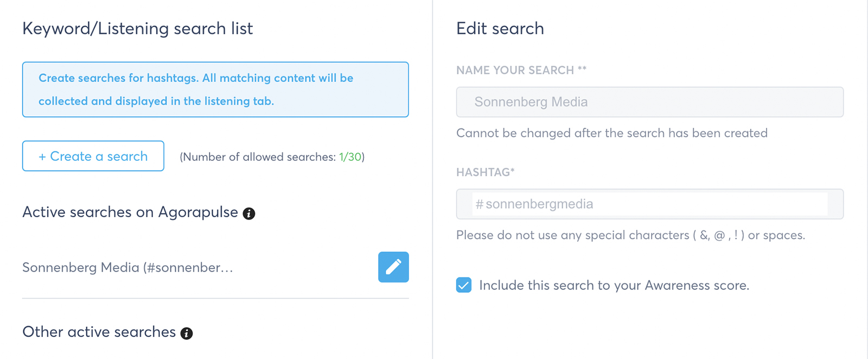Screen dimensions: 868x359
Task: Click the 'Active searches on Agorapulse' title text
Action: click(130, 212)
